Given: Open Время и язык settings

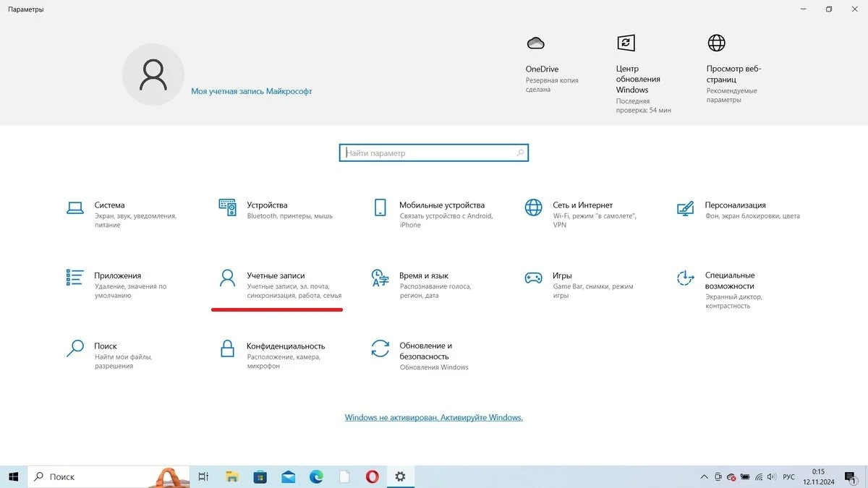Looking at the screenshot, I should coord(421,285).
